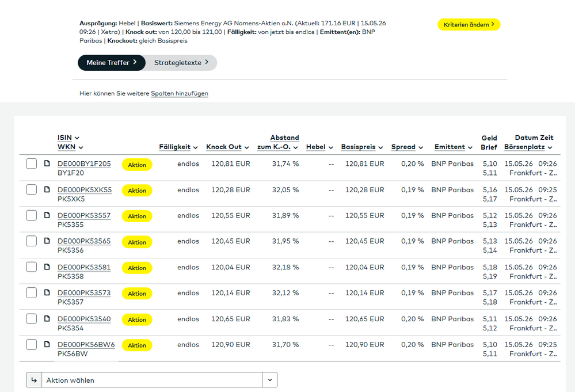Mark checkbox for row DE000PK56BW6
Screen dimensions: 575x392
(x=32, y=344)
